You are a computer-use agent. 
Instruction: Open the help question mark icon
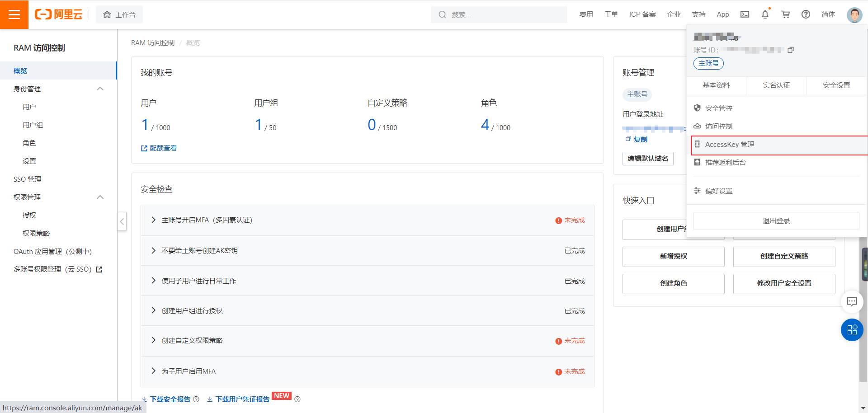(806, 14)
